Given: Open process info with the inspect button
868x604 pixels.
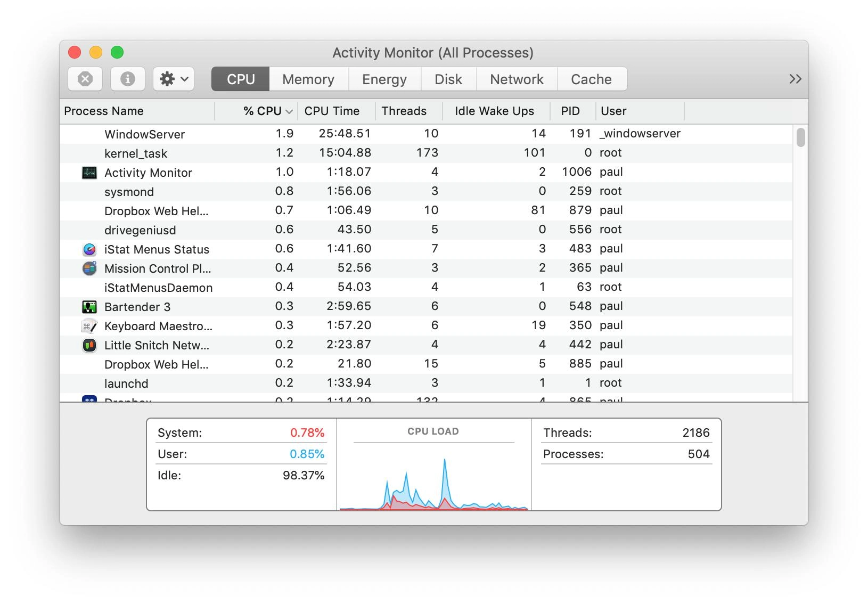Looking at the screenshot, I should coord(127,79).
